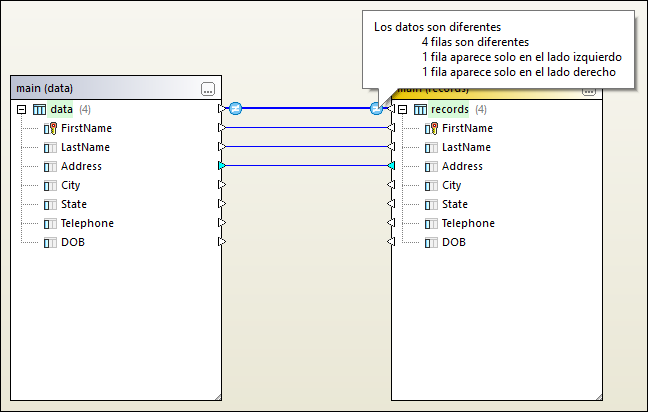
Task: Click the row count (4) next to records
Action: 481,110
